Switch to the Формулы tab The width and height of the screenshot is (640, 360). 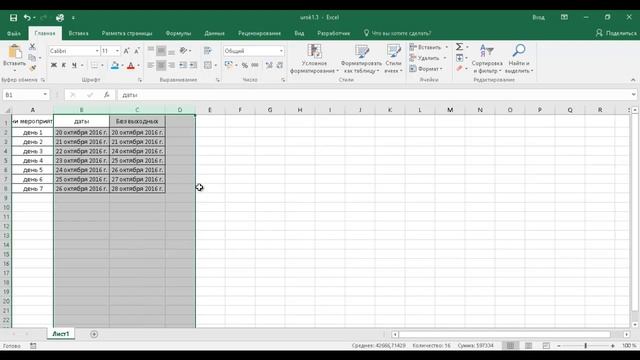point(178,33)
